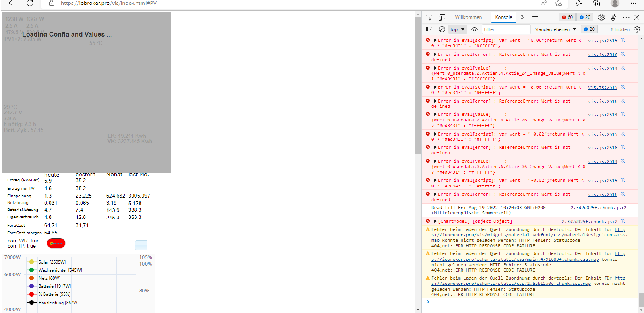Open the browser collections icon

(597, 3)
